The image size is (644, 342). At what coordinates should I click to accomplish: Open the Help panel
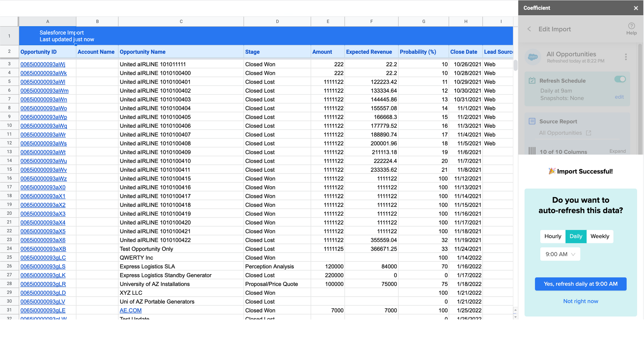click(631, 29)
